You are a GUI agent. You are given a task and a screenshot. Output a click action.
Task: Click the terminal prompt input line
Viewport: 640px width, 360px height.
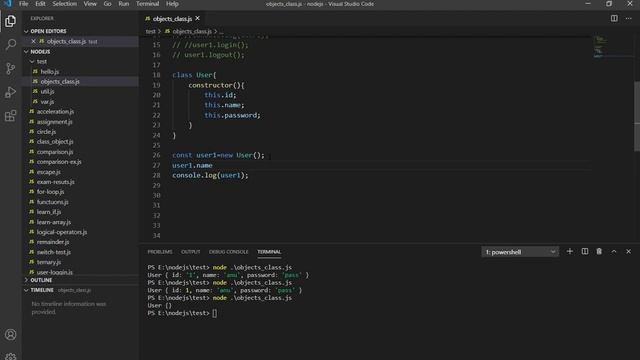pyautogui.click(x=183, y=313)
